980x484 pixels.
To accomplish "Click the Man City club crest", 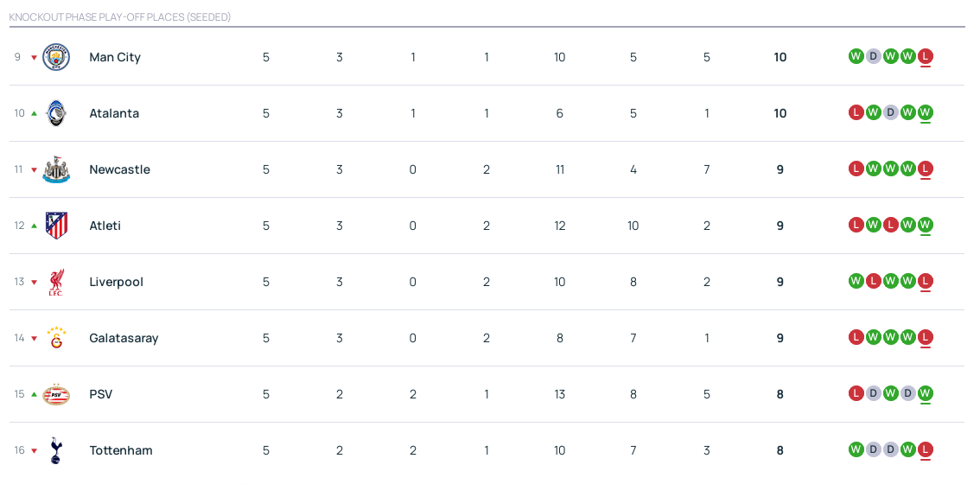I will click(x=56, y=57).
